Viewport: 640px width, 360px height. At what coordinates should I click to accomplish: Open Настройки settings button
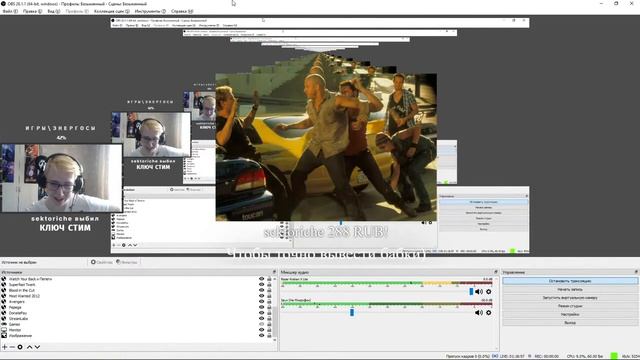pos(570,314)
